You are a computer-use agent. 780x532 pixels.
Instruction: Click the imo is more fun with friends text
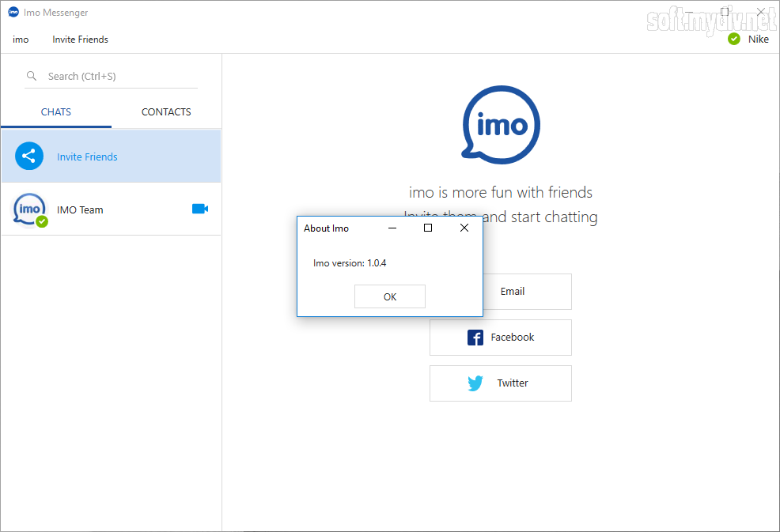(501, 192)
